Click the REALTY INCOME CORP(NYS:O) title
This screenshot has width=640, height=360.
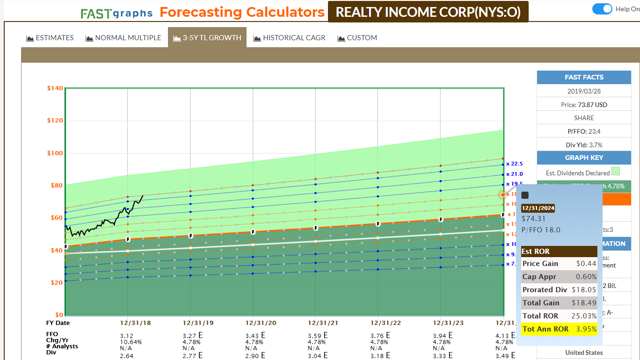click(x=428, y=12)
